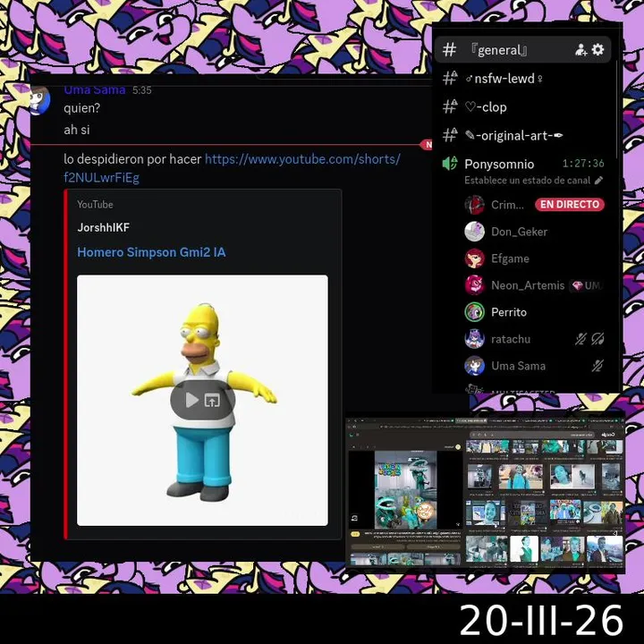Click Uma Sama's muted microphone icon
This screenshot has width=644, height=644.
click(x=597, y=366)
